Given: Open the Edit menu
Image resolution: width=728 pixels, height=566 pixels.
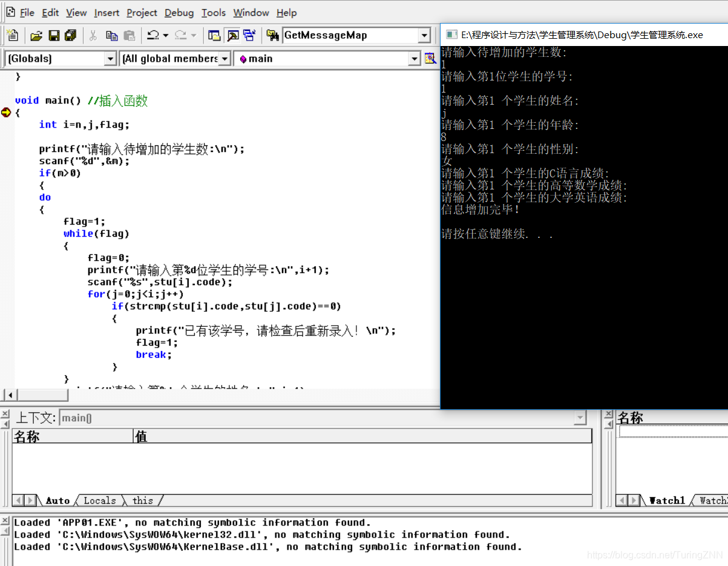Looking at the screenshot, I should (50, 13).
